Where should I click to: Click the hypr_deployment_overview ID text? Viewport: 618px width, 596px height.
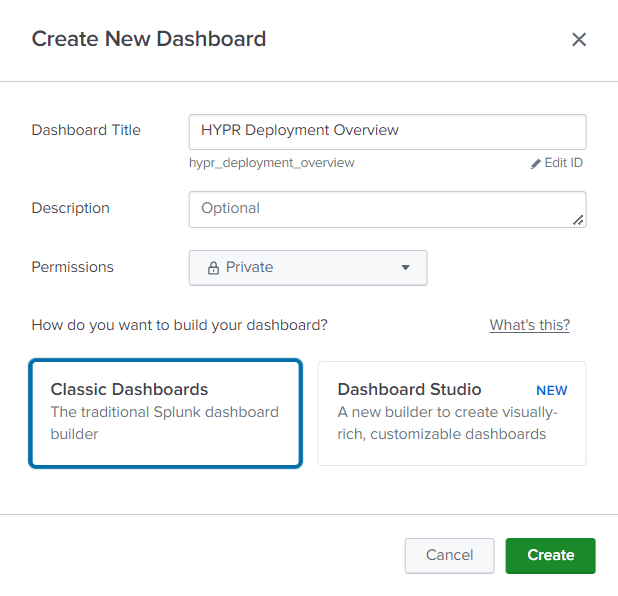click(x=272, y=163)
